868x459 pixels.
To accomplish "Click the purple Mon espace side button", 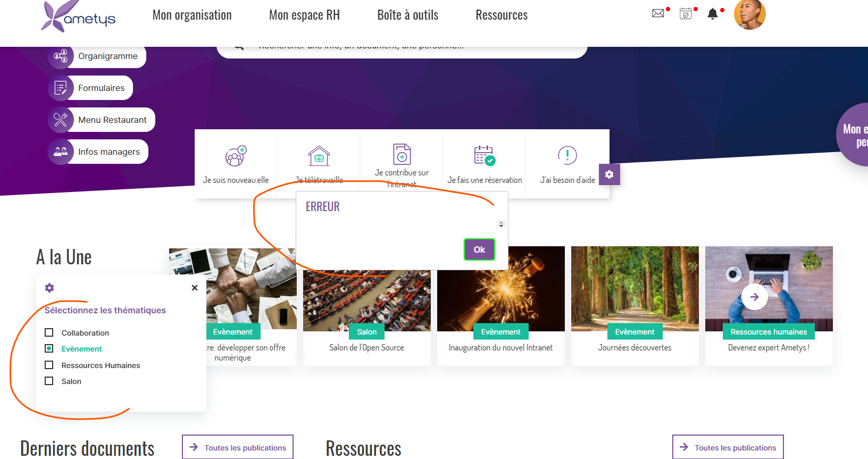I will [x=853, y=135].
